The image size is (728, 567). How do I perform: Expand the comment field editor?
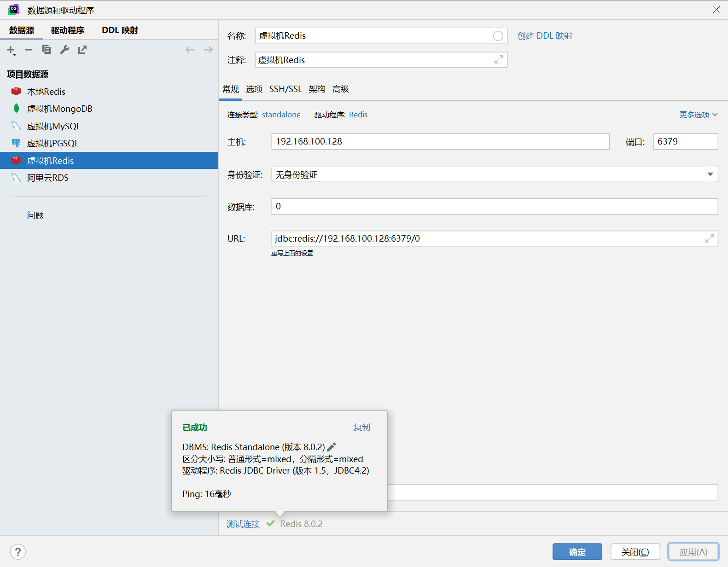[499, 60]
